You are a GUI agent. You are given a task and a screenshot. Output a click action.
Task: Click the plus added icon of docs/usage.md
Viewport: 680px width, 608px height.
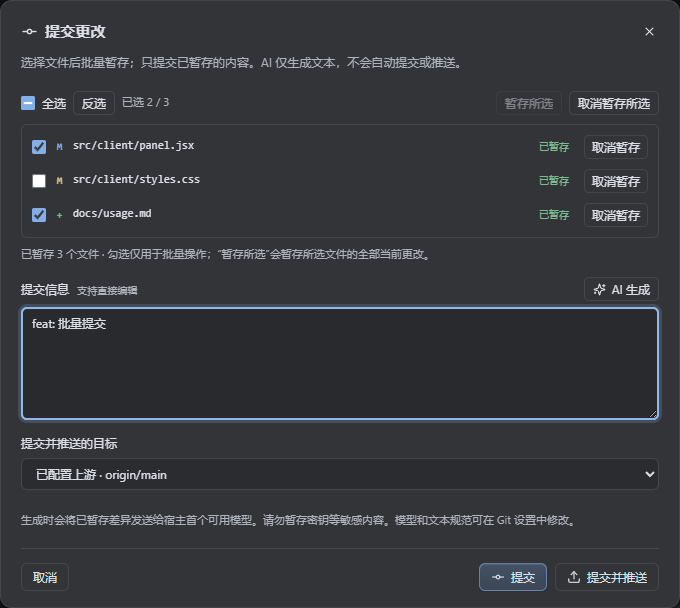(59, 215)
